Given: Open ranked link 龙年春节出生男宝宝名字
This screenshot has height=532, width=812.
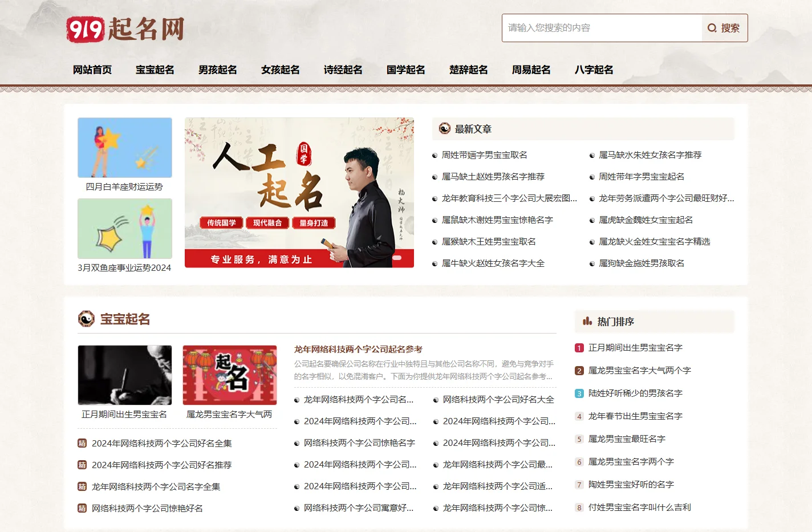Looking at the screenshot, I should point(635,416).
